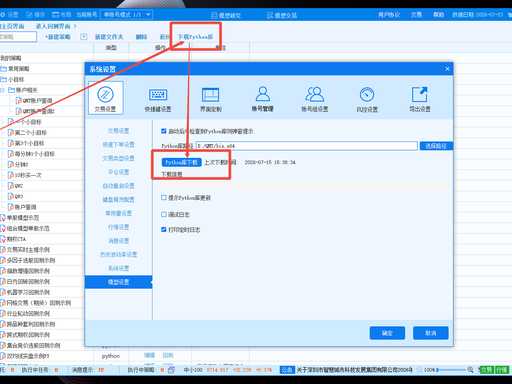Click 回测 link in the 双均线实盘示例 row
The height and width of the screenshot is (384, 512).
pyautogui.click(x=168, y=355)
